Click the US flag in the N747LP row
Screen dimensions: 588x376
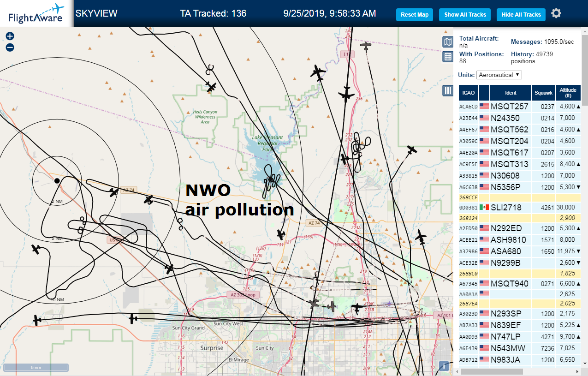tap(484, 337)
